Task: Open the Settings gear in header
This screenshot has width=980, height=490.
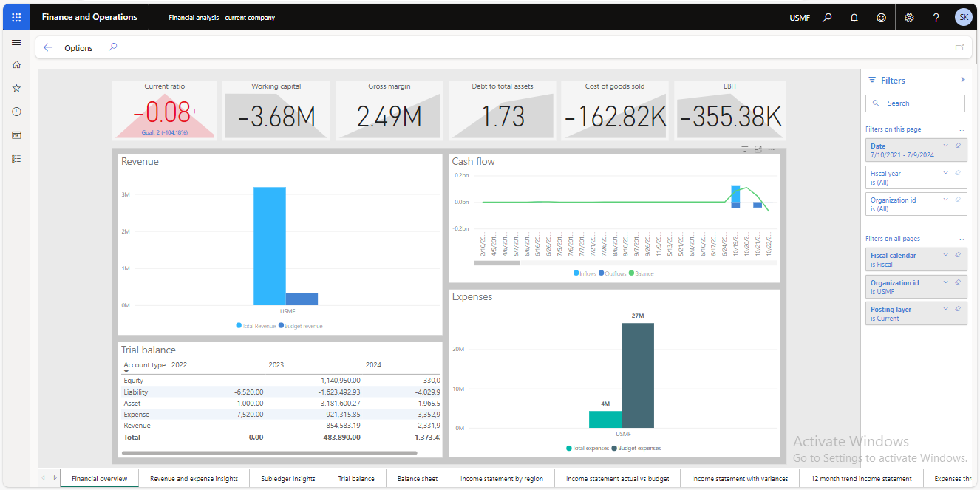Action: point(909,18)
